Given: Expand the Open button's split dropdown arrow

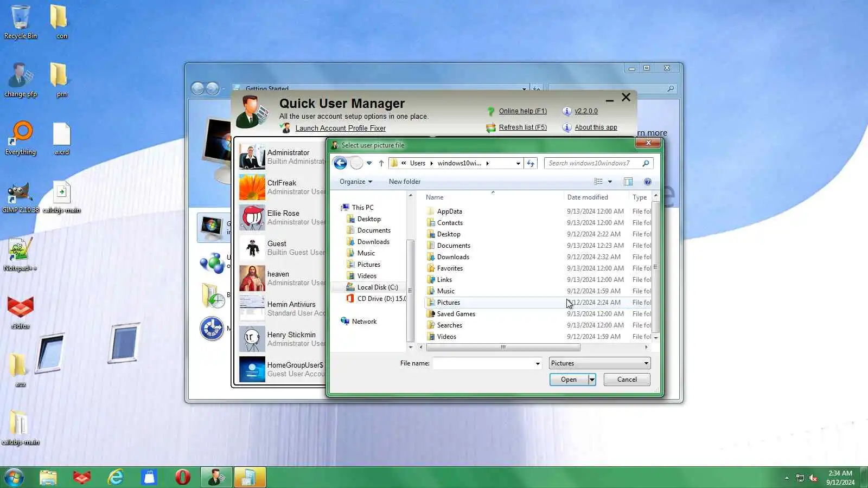Looking at the screenshot, I should (592, 380).
